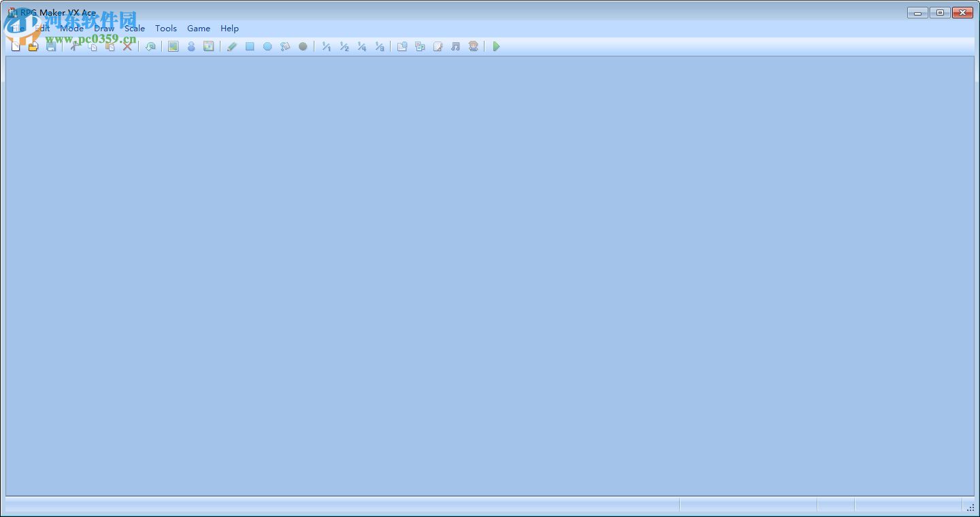Select the Pencil drawing tool
Image resolution: width=980 pixels, height=517 pixels.
(231, 46)
